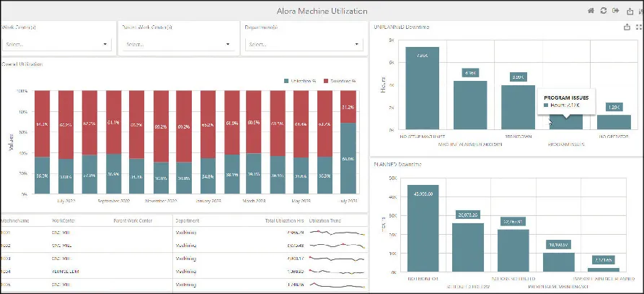Screen dimensions: 644x294
Task: Click the sign-out arrow icon in header
Action: pyautogui.click(x=616, y=11)
